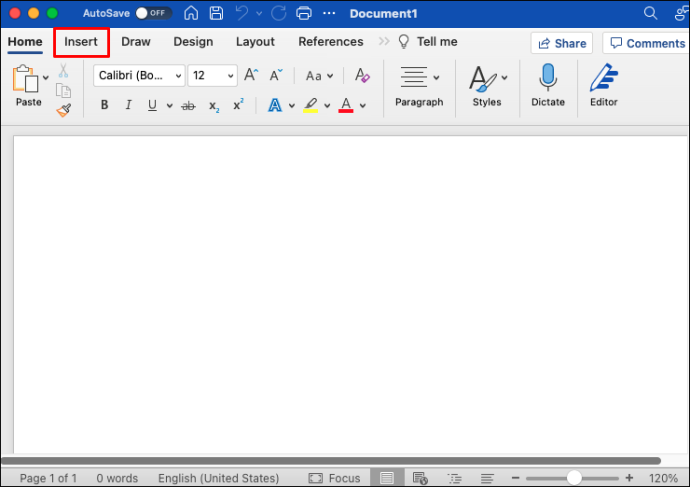The width and height of the screenshot is (690, 487).
Task: Expand the text effects arrow
Action: [x=291, y=106]
